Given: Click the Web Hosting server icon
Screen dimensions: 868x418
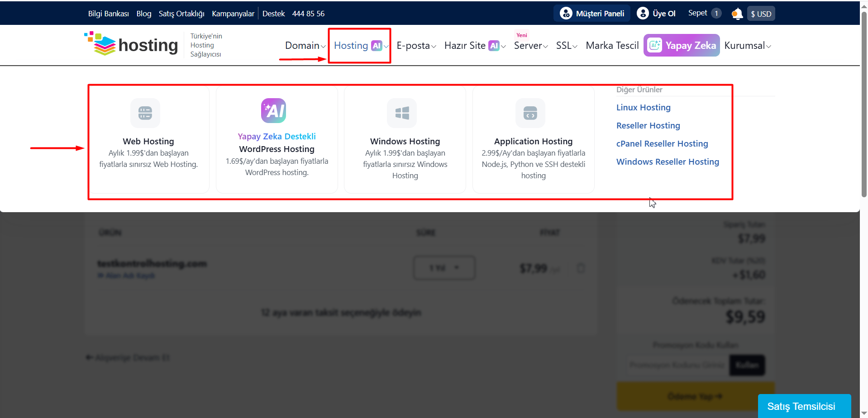Looking at the screenshot, I should tap(145, 113).
